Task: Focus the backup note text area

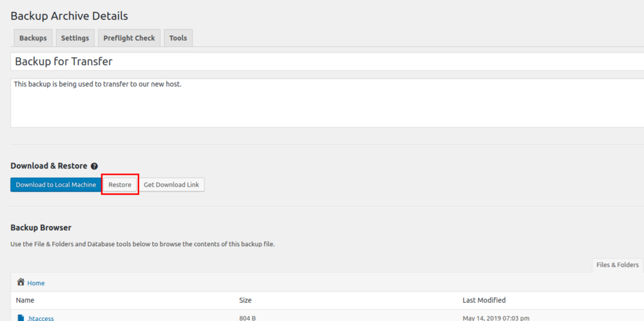Action: (x=314, y=102)
